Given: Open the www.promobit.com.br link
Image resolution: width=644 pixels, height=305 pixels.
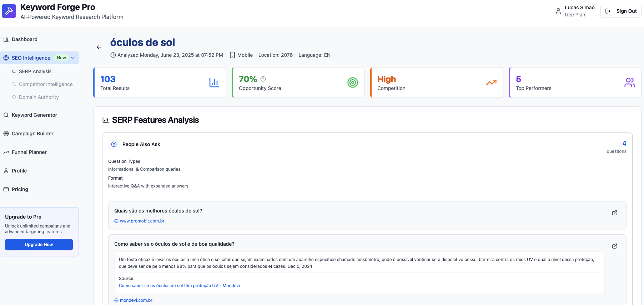Looking at the screenshot, I should click(x=142, y=221).
